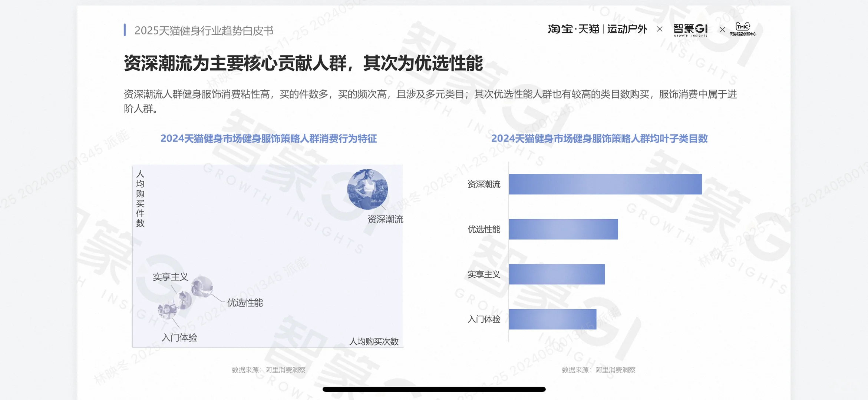Click the header text 2025天猫健身行业趋势白皮书
This screenshot has width=868, height=400.
(204, 30)
